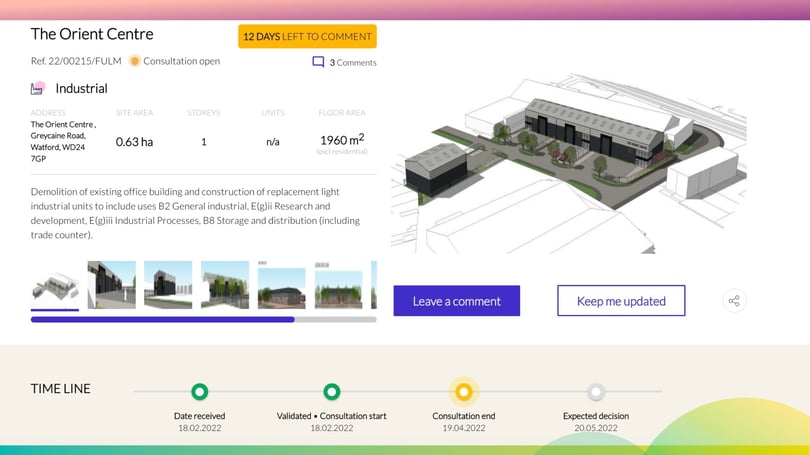Click the Industrial category label
The image size is (810, 455).
[82, 88]
